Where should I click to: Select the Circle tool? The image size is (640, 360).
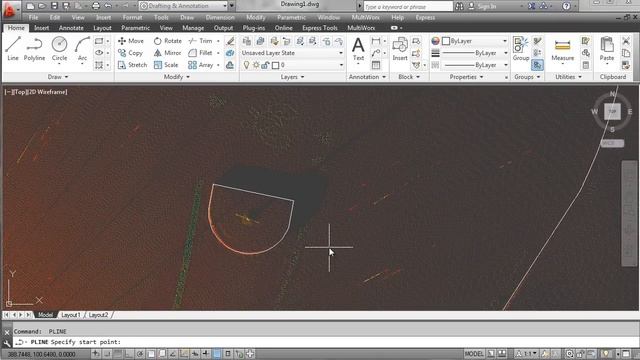click(x=59, y=49)
